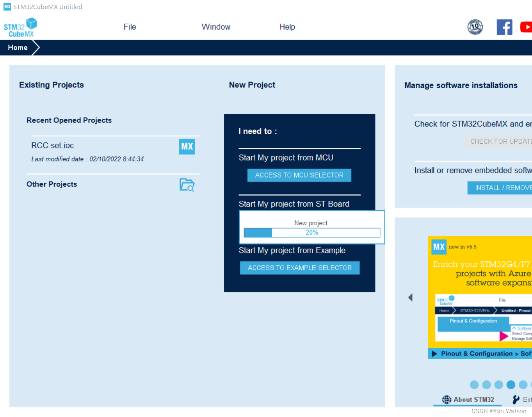Click CHECK FOR UPDATES button
The height and width of the screenshot is (417, 532).
pyautogui.click(x=498, y=141)
